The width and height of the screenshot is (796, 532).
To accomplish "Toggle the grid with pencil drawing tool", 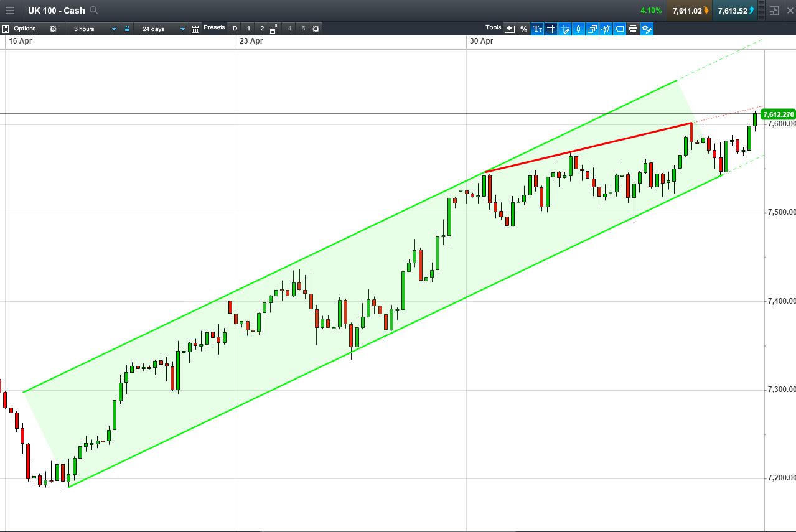I will [x=564, y=29].
